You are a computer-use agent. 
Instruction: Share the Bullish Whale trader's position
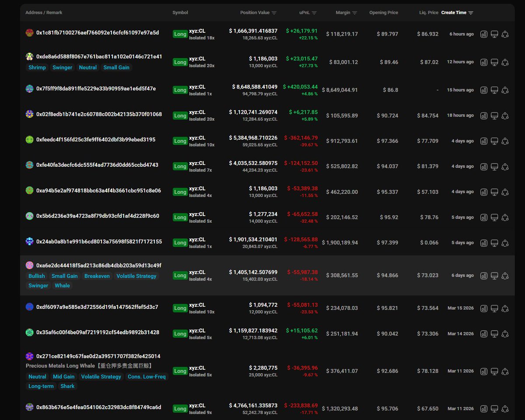click(505, 275)
